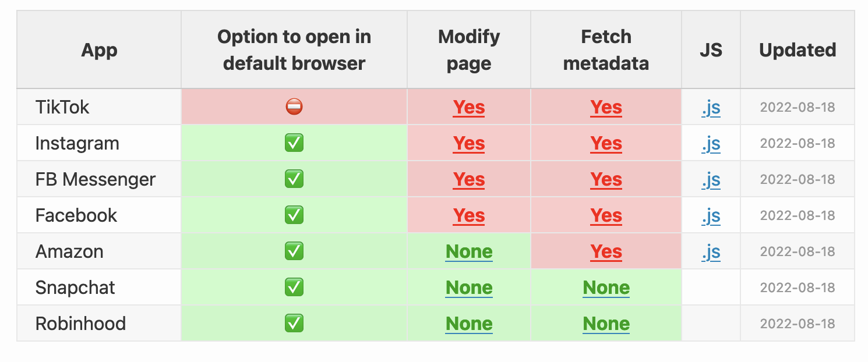Open the .js link for Instagram

711,144
